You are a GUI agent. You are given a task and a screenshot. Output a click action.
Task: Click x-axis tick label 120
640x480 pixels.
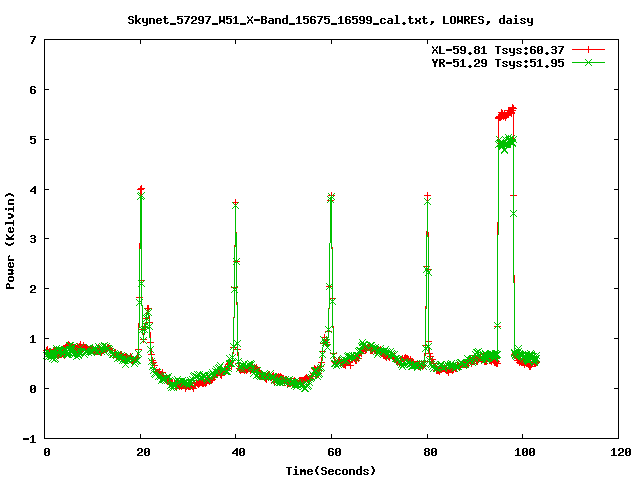pyautogui.click(x=621, y=452)
